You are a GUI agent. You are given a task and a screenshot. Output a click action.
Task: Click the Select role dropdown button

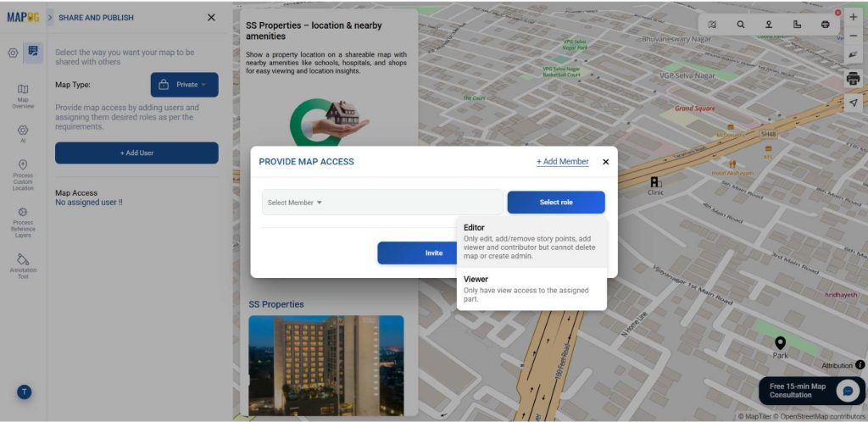tap(556, 203)
